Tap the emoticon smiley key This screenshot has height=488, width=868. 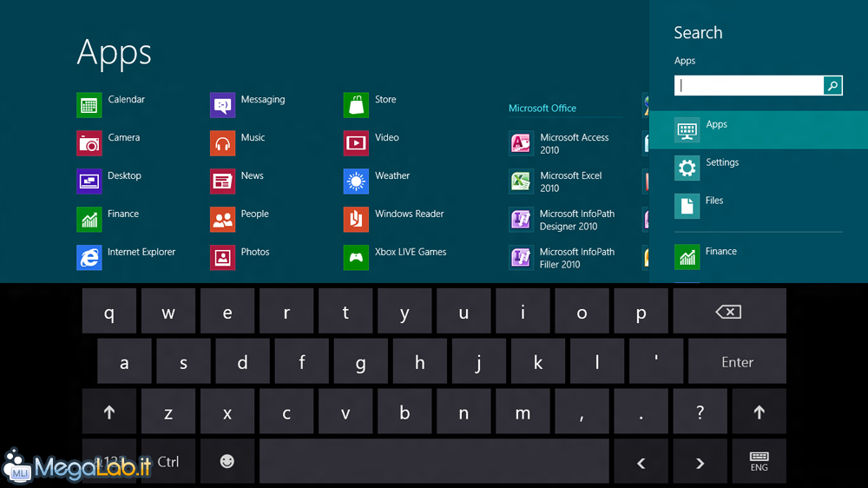pos(227,461)
